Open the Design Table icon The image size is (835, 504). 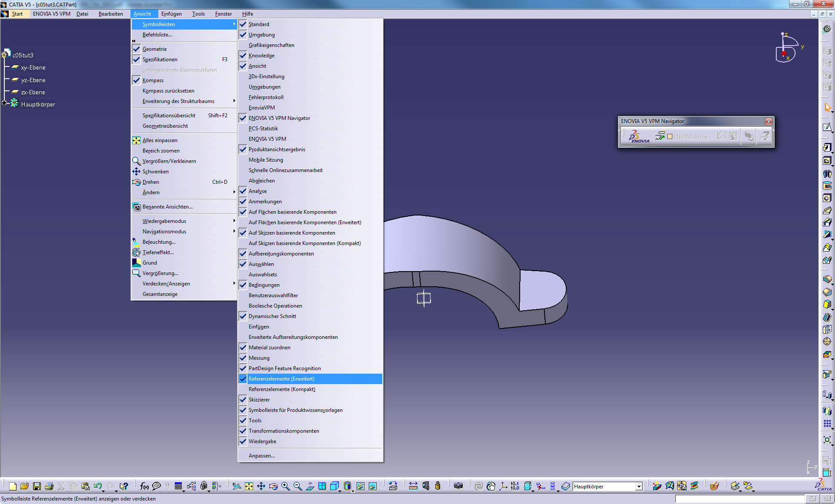pos(178,486)
